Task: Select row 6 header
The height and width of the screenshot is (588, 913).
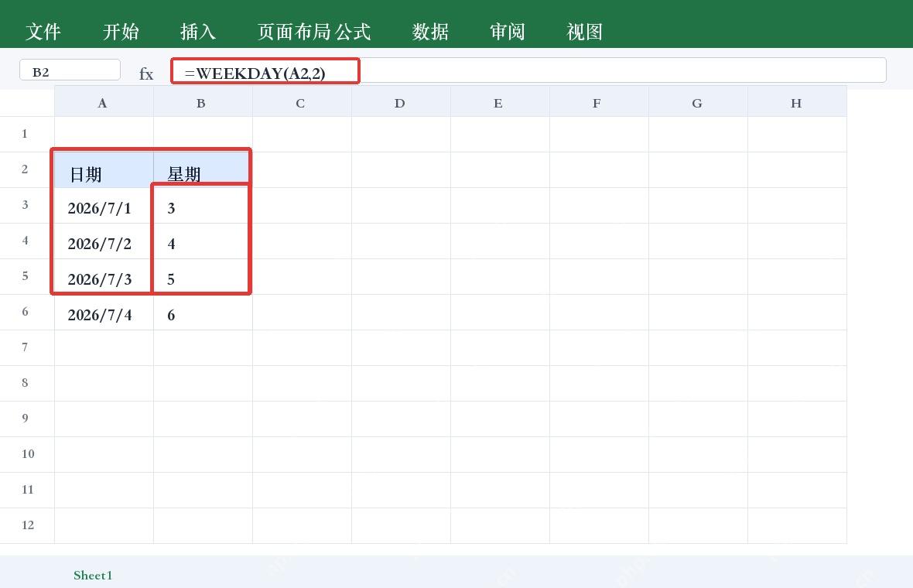Action: (x=27, y=312)
